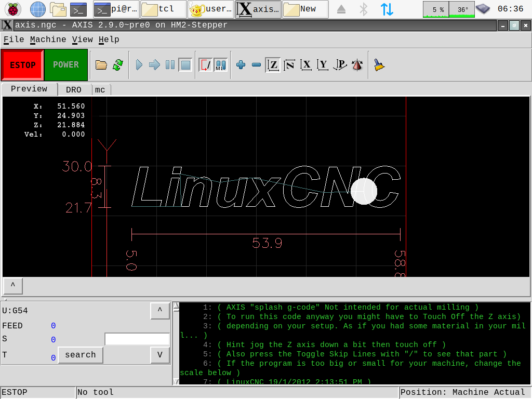Click the 'Position: Machine Actual' status entry
The width and height of the screenshot is (532, 399).
465,393
